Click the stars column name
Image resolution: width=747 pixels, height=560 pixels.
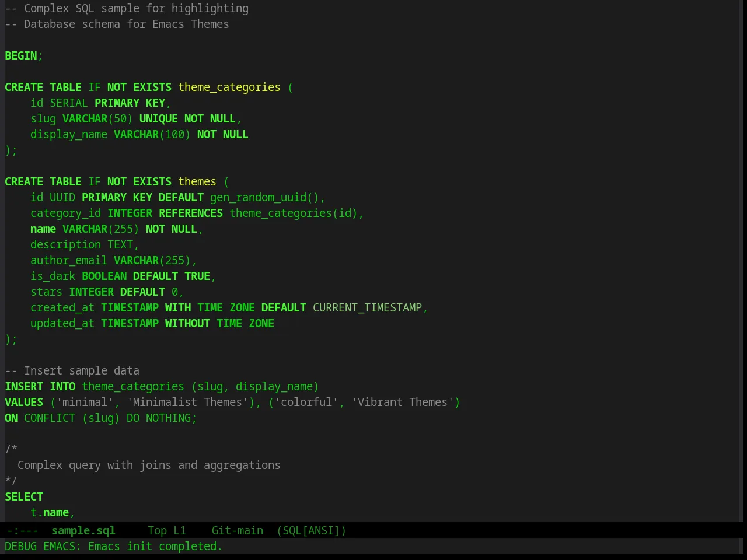pos(47,292)
